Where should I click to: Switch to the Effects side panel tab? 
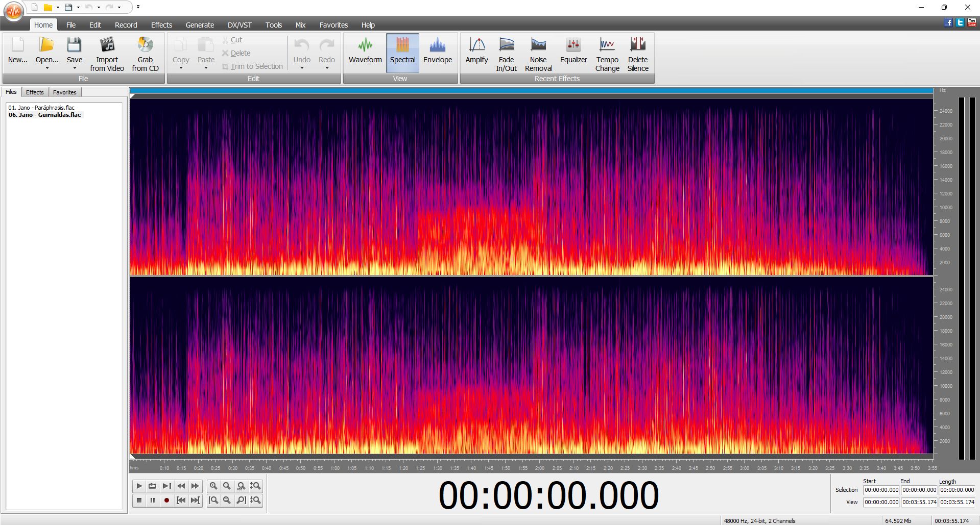point(35,92)
